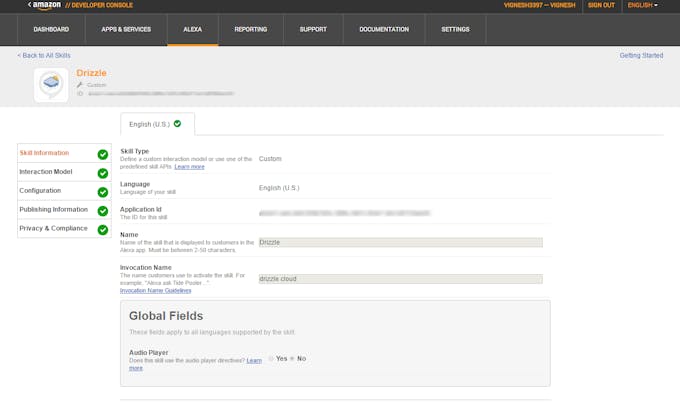Open the Reporting menu
The height and width of the screenshot is (405, 680).
coord(251,29)
